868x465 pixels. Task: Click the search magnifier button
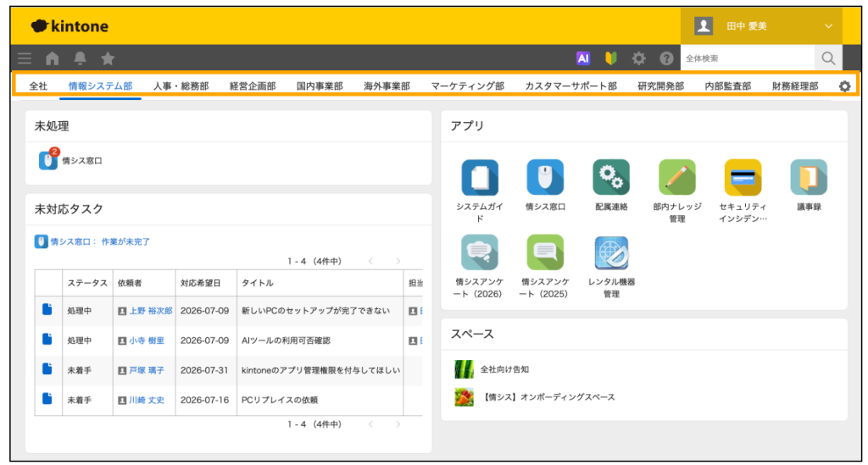coord(828,58)
